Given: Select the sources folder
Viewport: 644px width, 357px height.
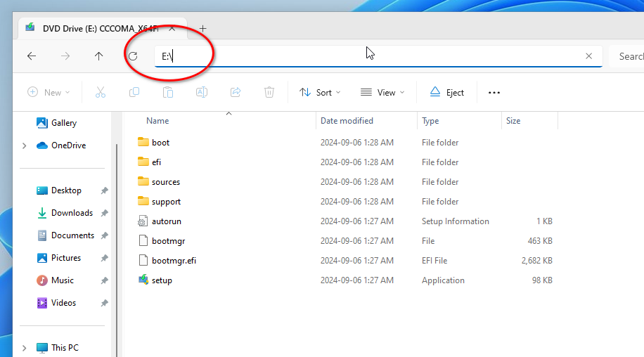Looking at the screenshot, I should [x=166, y=182].
